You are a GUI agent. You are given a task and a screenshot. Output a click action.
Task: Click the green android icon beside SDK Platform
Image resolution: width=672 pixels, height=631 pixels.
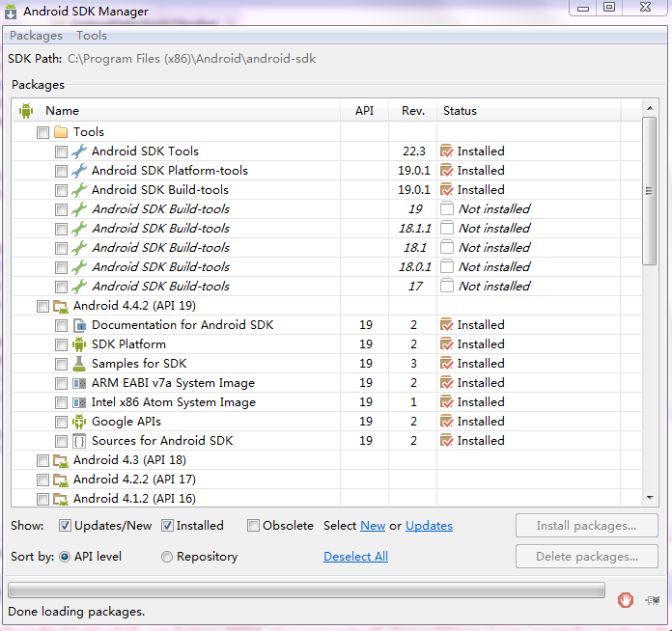click(79, 344)
